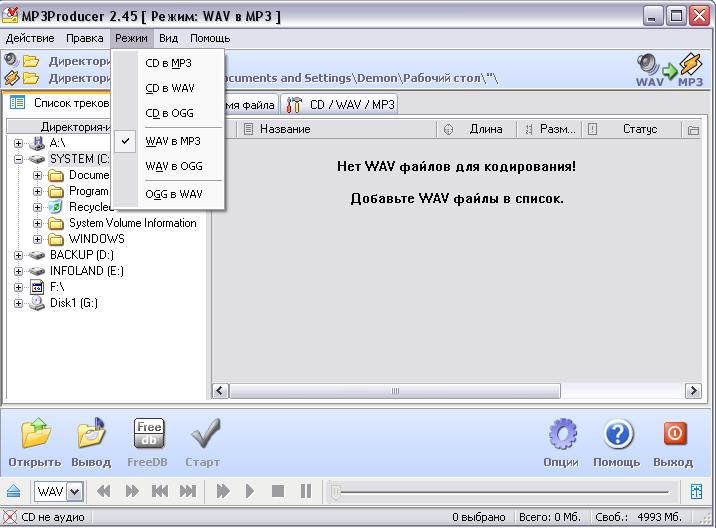Screen dimensions: 716x528
Task: Select the WINDOWS folder
Action: click(96, 239)
